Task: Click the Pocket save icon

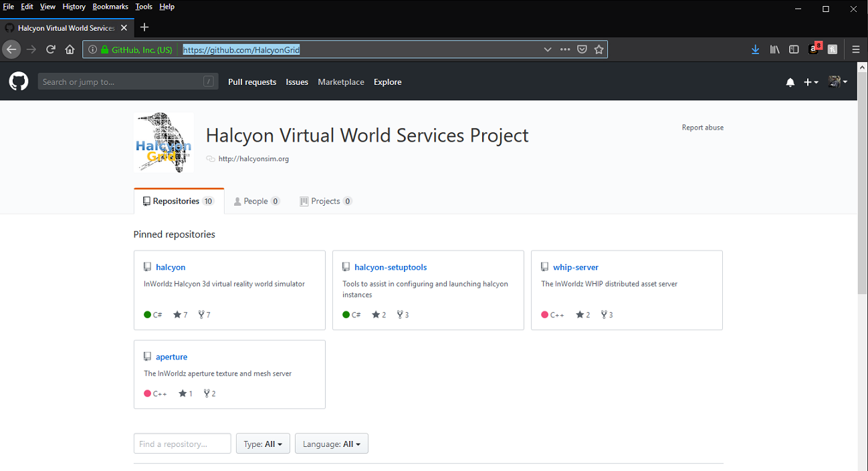Action: [582, 49]
